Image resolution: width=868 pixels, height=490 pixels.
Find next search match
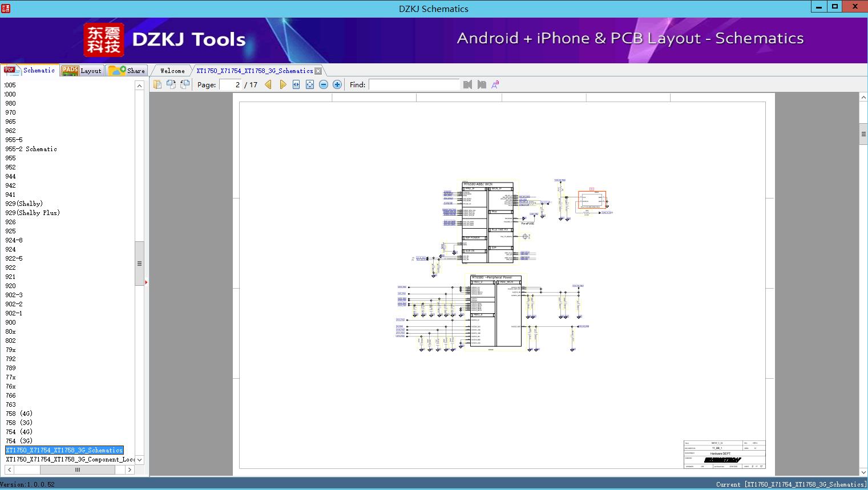point(482,84)
